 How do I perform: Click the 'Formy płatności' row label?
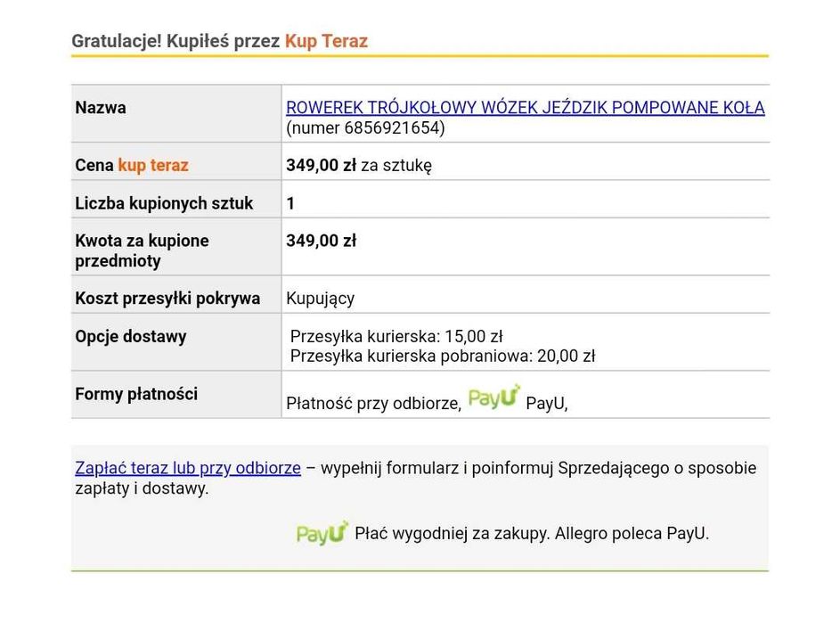click(136, 394)
